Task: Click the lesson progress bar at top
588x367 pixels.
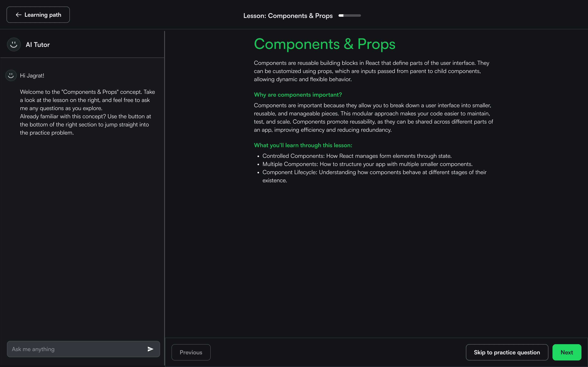Action: tap(349, 15)
